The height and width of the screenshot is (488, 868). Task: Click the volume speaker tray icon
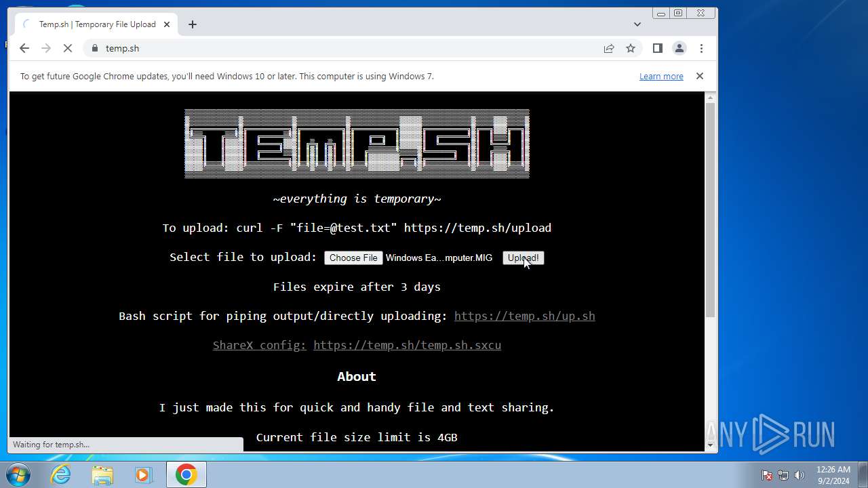(x=800, y=475)
